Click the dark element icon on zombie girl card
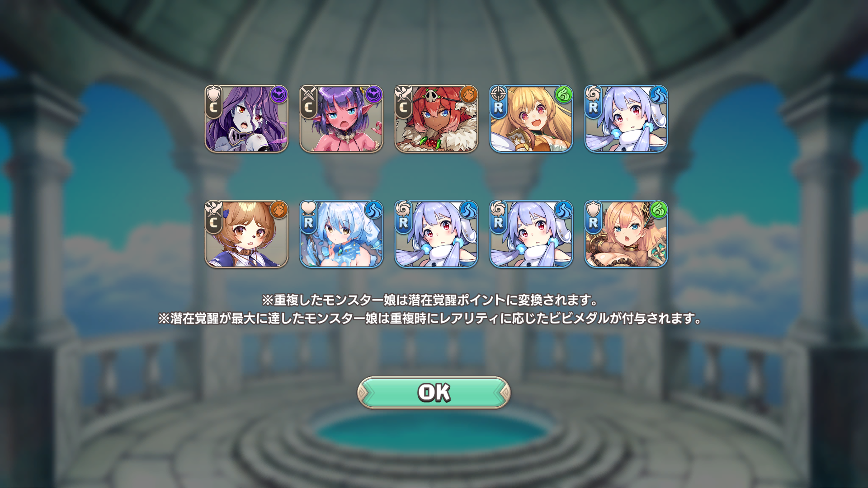Viewport: 868px width, 488px height. [x=279, y=95]
